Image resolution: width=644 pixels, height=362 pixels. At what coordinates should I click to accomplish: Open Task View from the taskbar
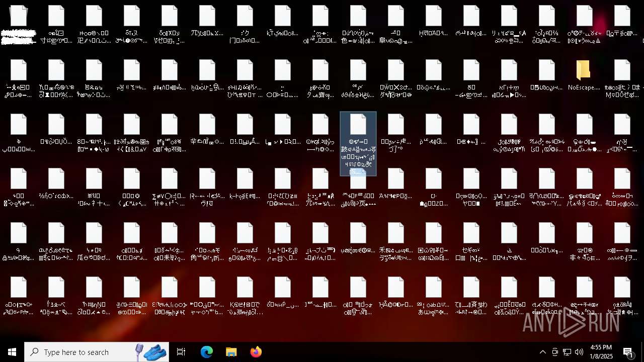point(181,352)
